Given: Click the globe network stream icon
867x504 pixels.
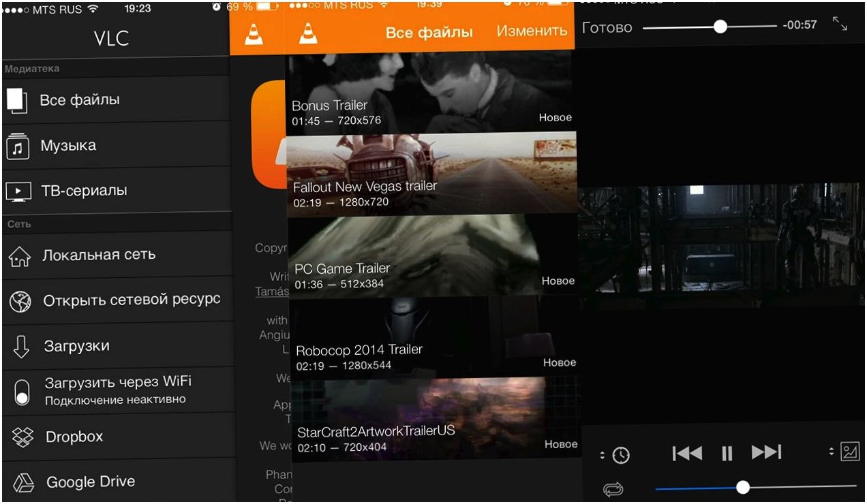Looking at the screenshot, I should pyautogui.click(x=20, y=302).
